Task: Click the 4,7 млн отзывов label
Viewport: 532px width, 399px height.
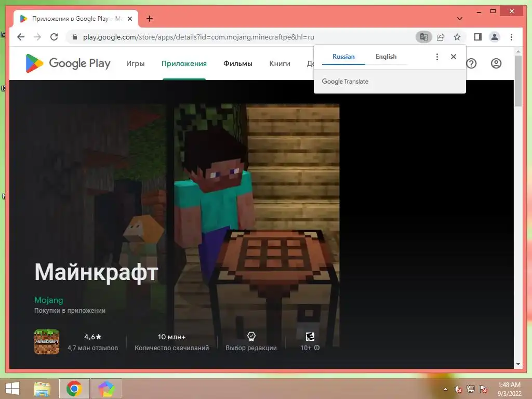Action: (x=92, y=348)
